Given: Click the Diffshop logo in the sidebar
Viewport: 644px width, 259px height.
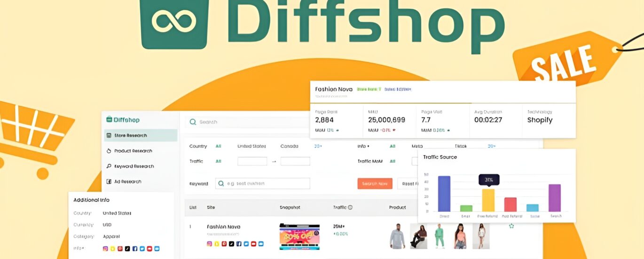Looking at the screenshot, I should [x=123, y=120].
